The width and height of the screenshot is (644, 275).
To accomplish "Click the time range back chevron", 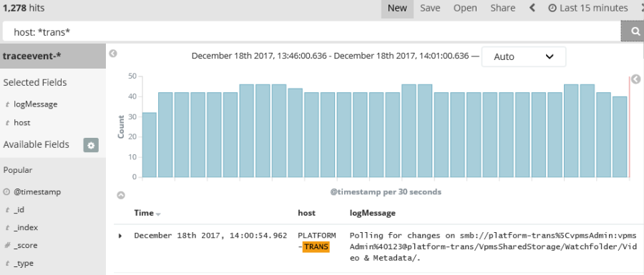I will 532,8.
